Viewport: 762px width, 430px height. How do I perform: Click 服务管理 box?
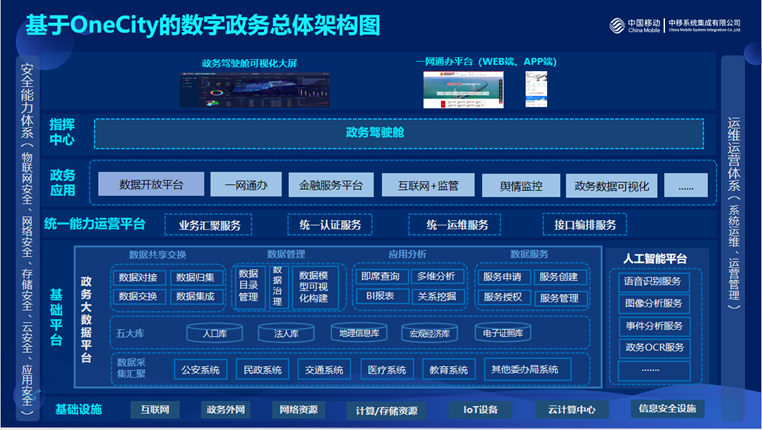coord(560,298)
